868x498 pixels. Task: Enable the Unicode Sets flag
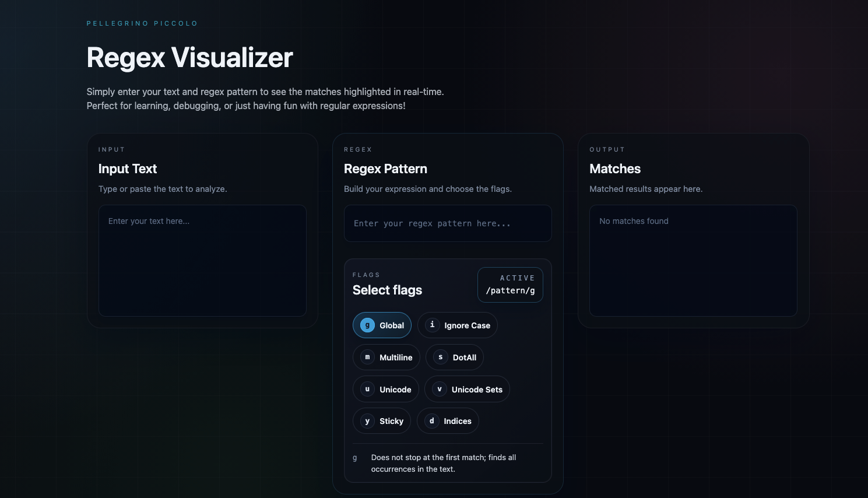(467, 389)
